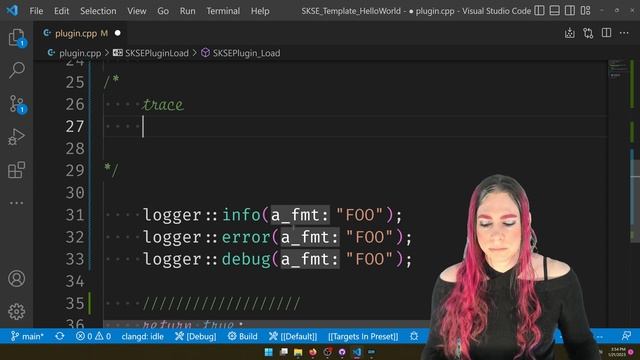Launch the debugger bug icon

tap(414, 336)
